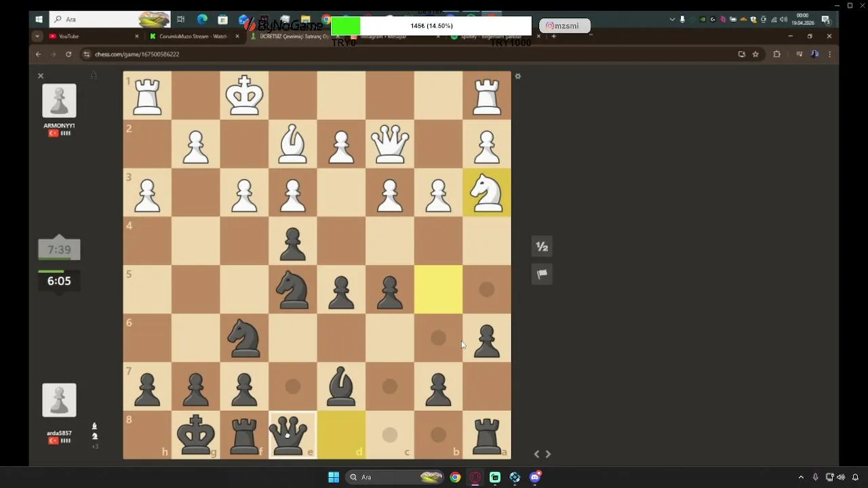Open the browser extensions puzzle icon
Image resolution: width=868 pixels, height=488 pixels.
[x=777, y=54]
